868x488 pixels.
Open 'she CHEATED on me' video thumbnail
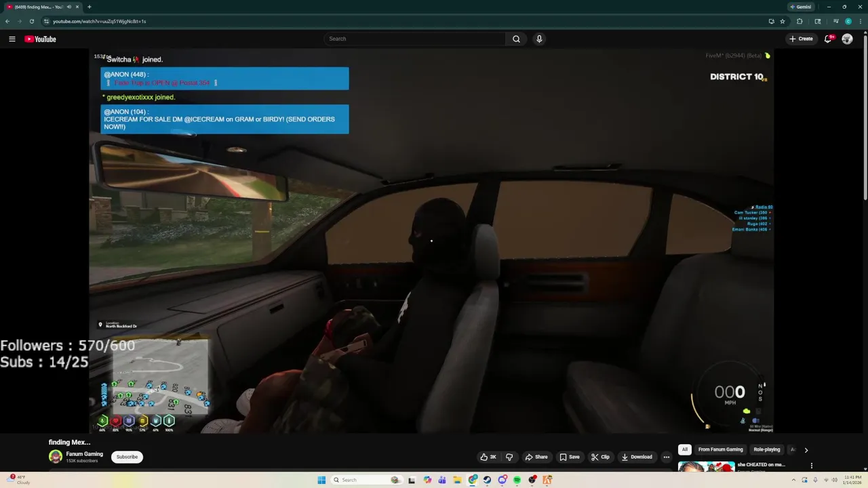point(707,466)
